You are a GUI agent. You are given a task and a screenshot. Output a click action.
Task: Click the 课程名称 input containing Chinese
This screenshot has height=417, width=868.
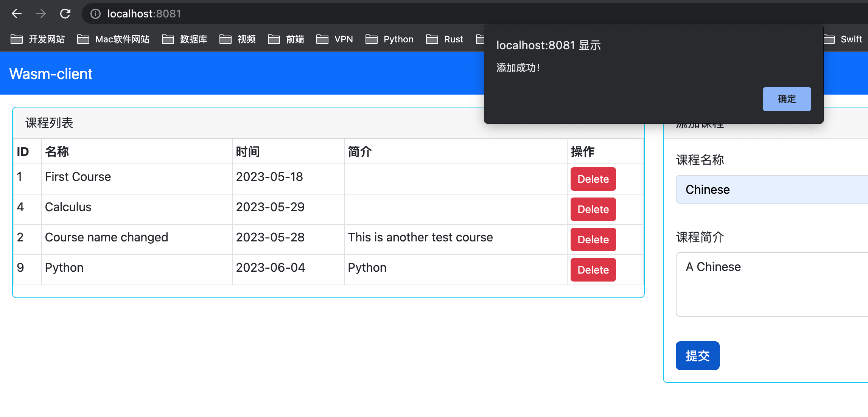[x=772, y=189]
